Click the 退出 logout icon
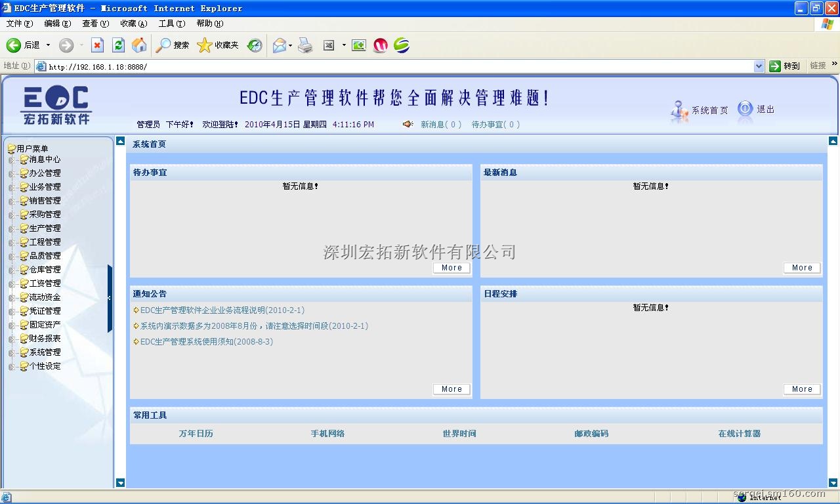Screen dimensions: 840x504 [x=745, y=110]
